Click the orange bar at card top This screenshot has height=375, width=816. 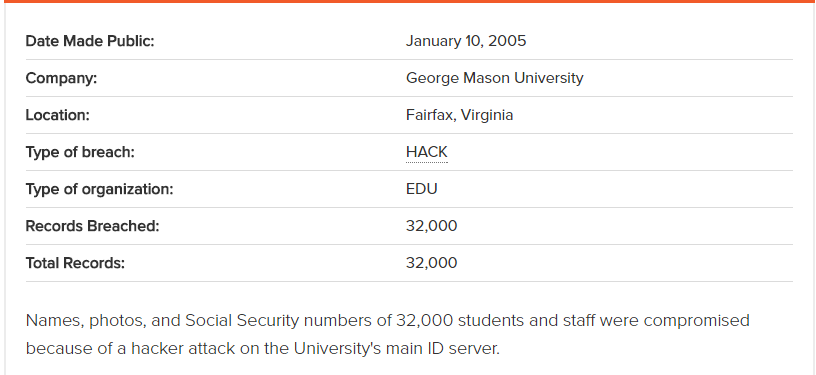tap(408, 2)
